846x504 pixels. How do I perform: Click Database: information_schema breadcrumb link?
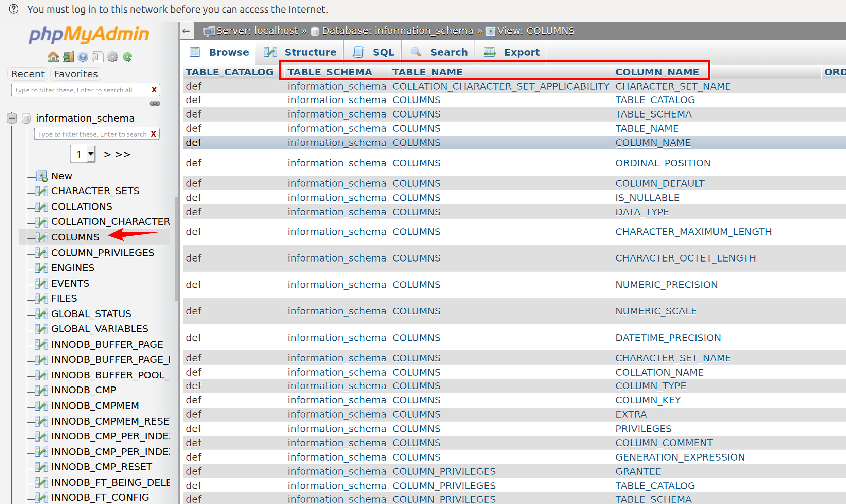click(397, 31)
